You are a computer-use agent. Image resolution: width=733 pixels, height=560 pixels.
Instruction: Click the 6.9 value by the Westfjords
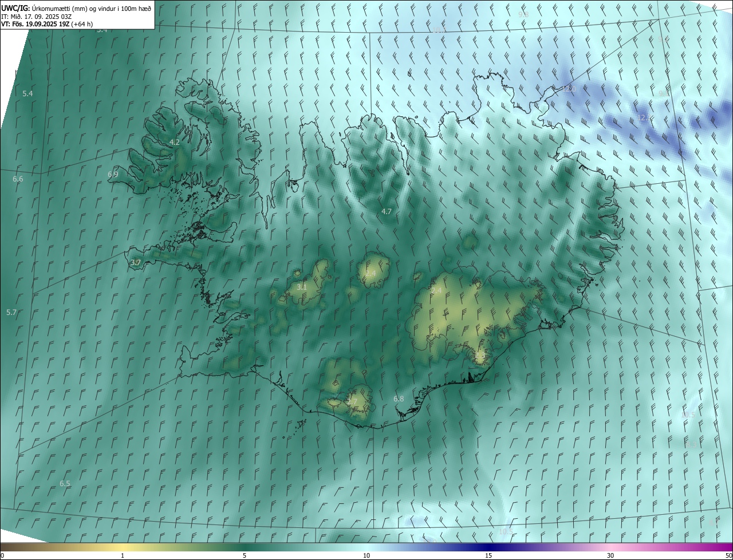pyautogui.click(x=113, y=174)
